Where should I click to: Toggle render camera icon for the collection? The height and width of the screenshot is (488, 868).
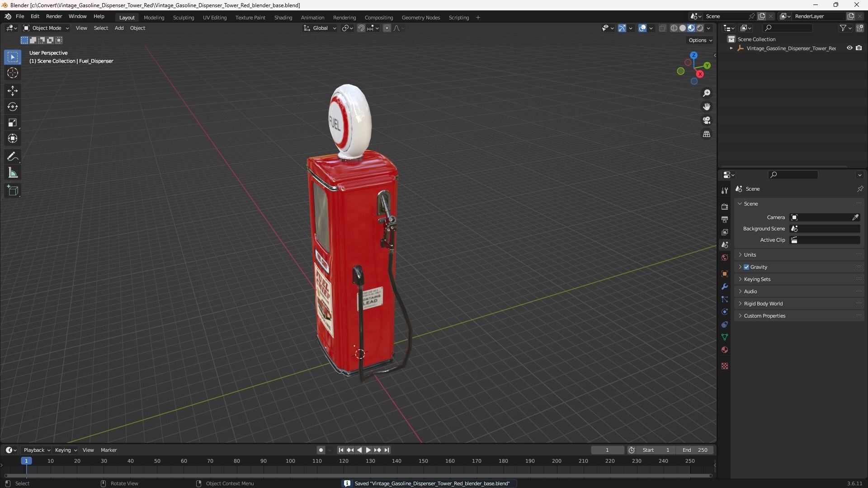tap(859, 48)
